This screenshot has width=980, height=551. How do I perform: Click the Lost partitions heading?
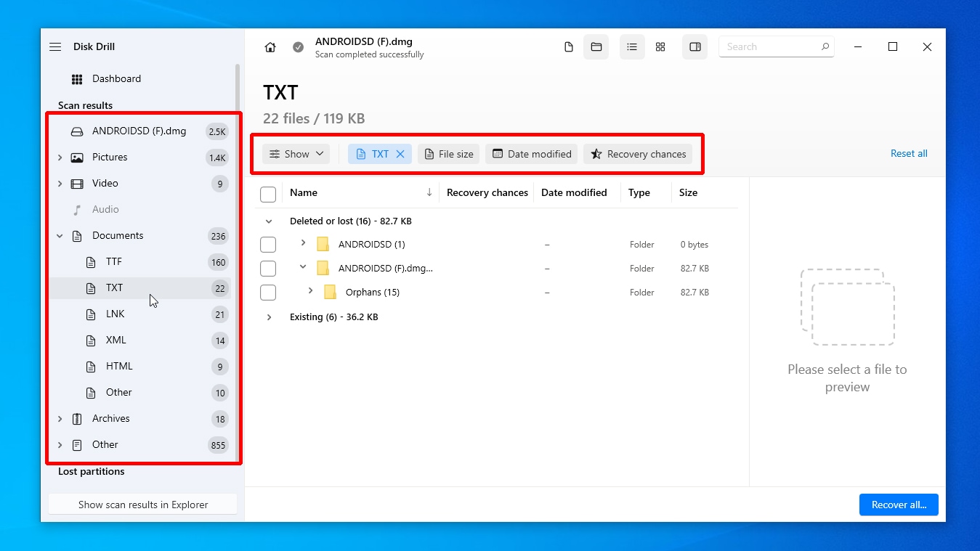point(92,472)
